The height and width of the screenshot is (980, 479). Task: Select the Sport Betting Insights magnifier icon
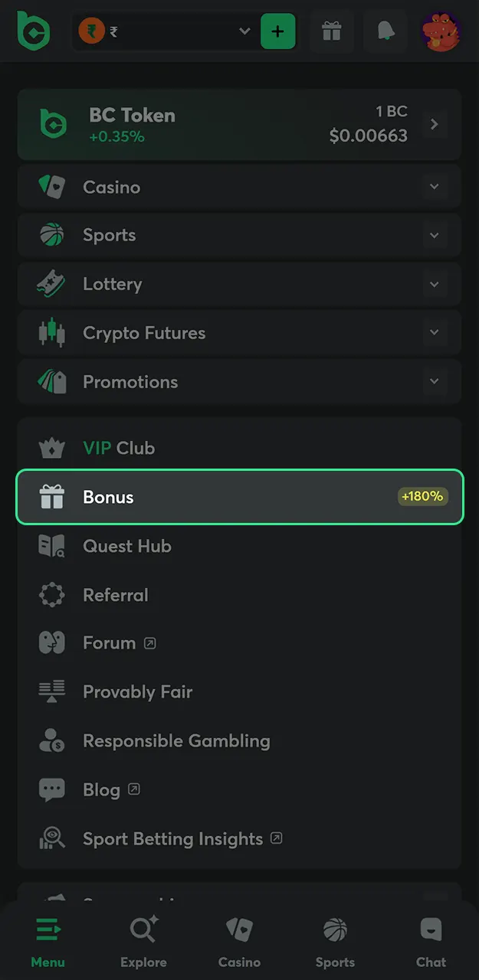[x=51, y=838]
